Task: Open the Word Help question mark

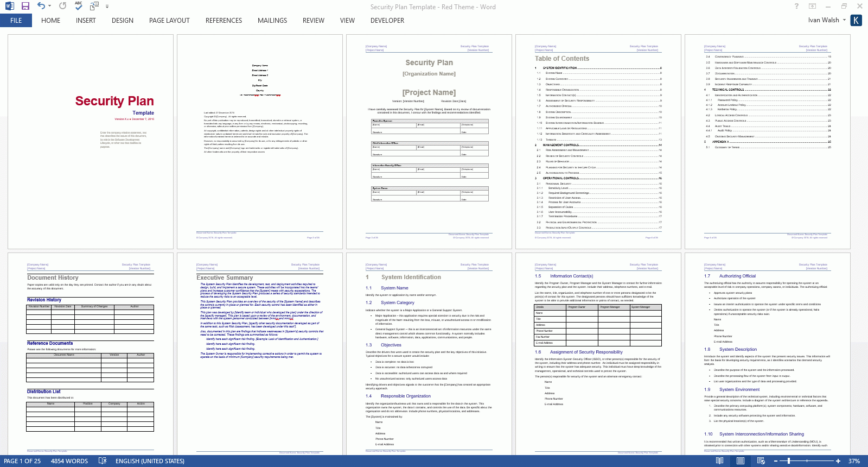Action: (796, 7)
